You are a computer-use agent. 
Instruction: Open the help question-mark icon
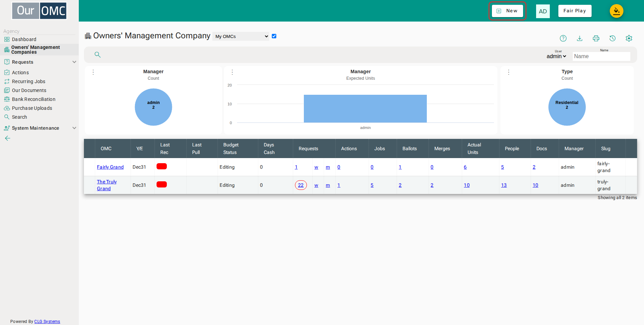click(563, 38)
